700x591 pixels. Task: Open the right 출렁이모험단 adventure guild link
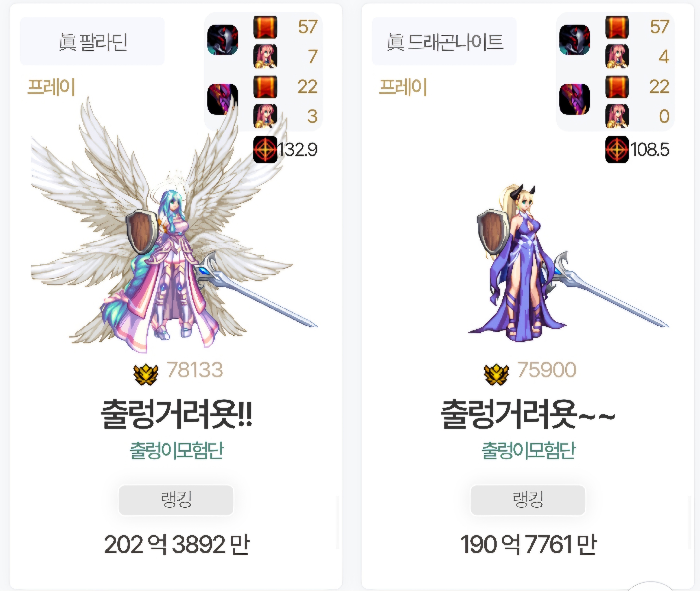[528, 450]
